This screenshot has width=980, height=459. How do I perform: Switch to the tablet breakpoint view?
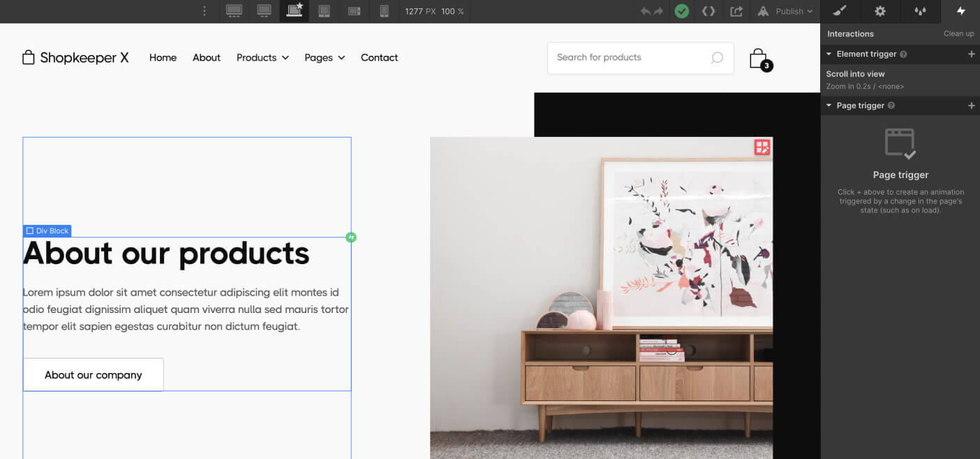pyautogui.click(x=324, y=10)
